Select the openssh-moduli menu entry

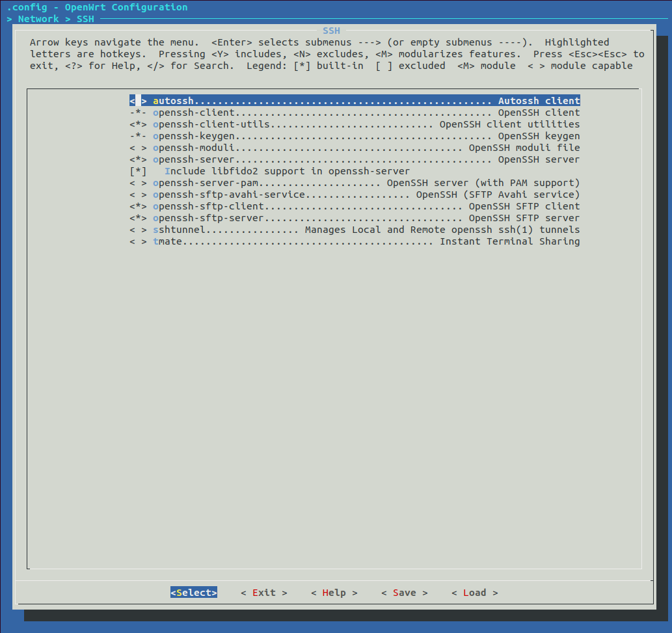coord(355,148)
